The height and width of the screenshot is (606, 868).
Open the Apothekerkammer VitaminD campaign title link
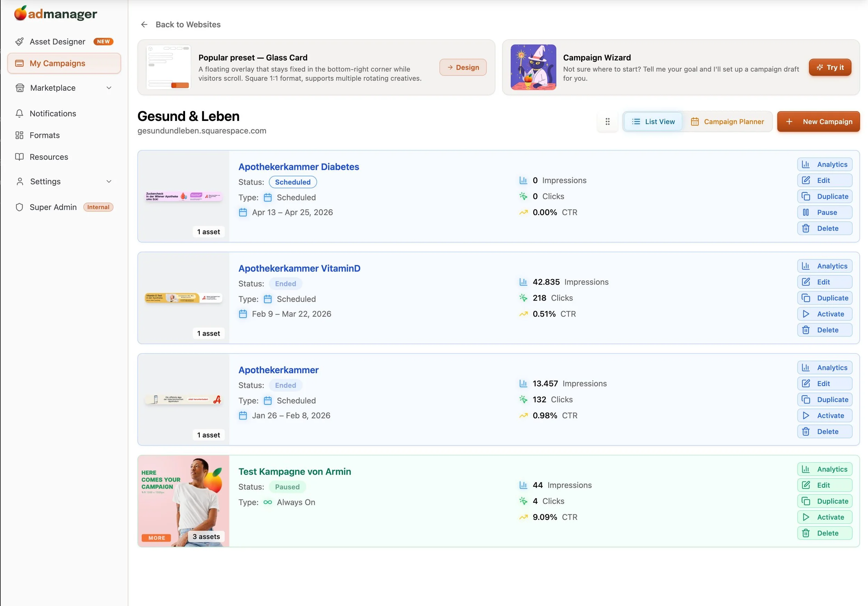[299, 268]
